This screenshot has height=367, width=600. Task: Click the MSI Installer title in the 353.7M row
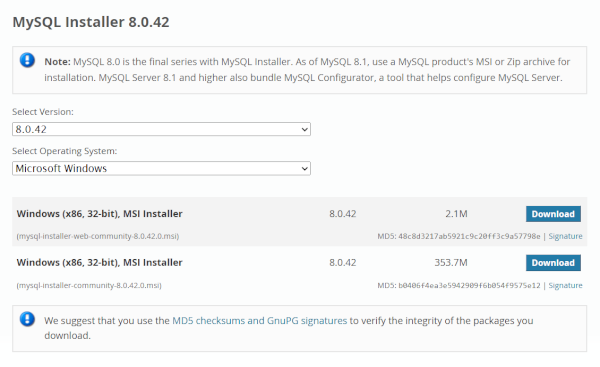[99, 263]
